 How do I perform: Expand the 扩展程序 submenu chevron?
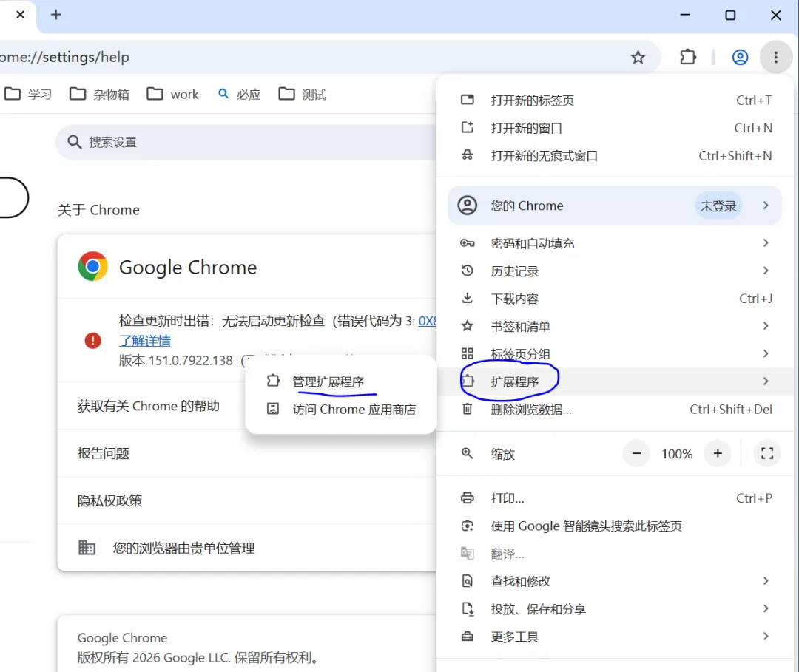pyautogui.click(x=766, y=381)
